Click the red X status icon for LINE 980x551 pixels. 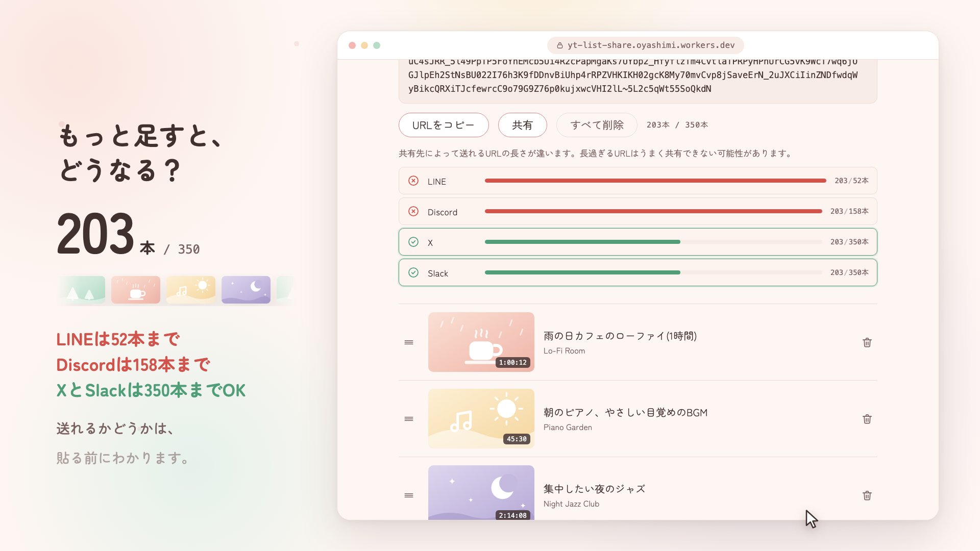[413, 181]
